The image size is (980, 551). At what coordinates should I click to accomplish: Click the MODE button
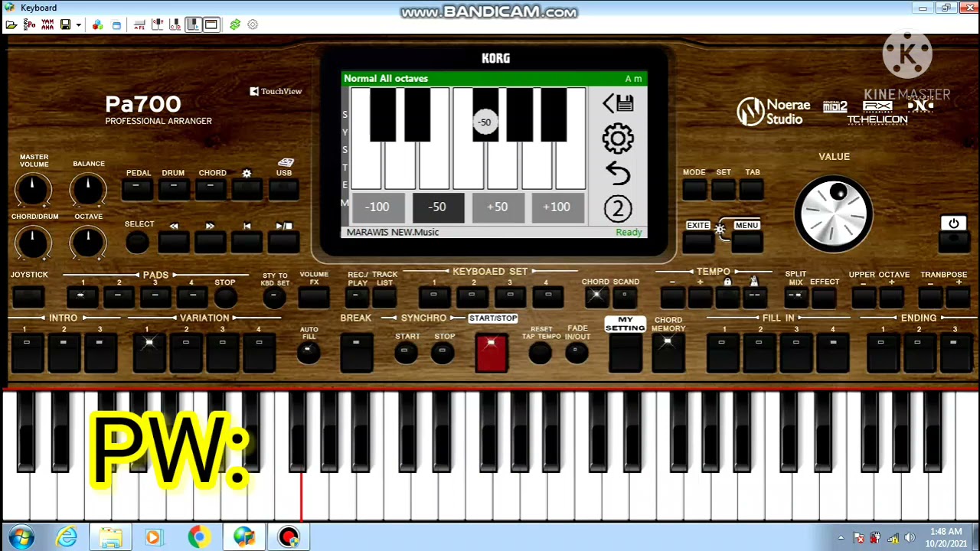[694, 190]
